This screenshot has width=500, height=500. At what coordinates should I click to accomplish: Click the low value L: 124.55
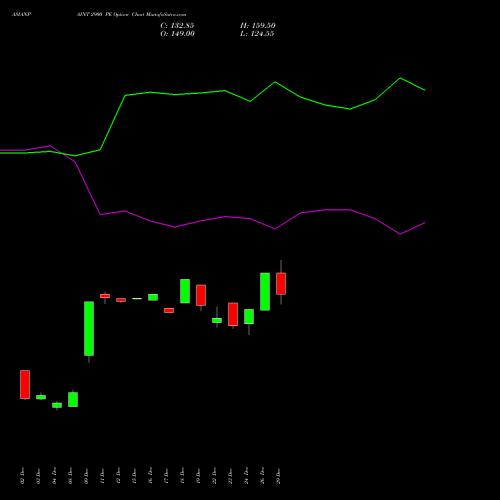pyautogui.click(x=257, y=34)
